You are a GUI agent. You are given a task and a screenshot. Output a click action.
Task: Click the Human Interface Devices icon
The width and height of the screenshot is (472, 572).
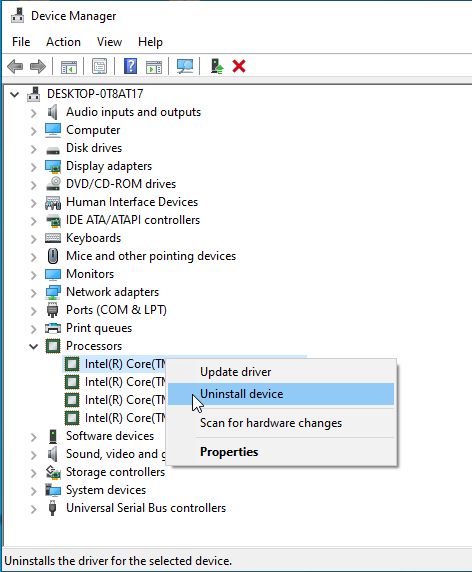(x=53, y=202)
